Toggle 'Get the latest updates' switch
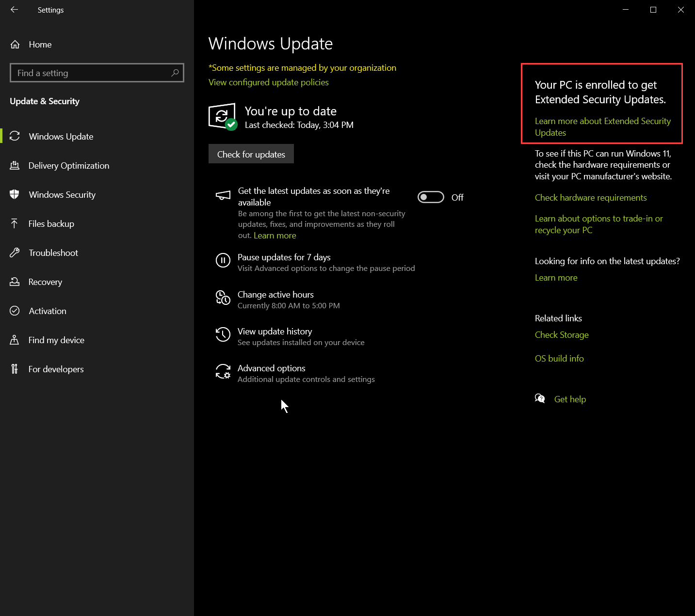This screenshot has width=695, height=616. pos(431,197)
